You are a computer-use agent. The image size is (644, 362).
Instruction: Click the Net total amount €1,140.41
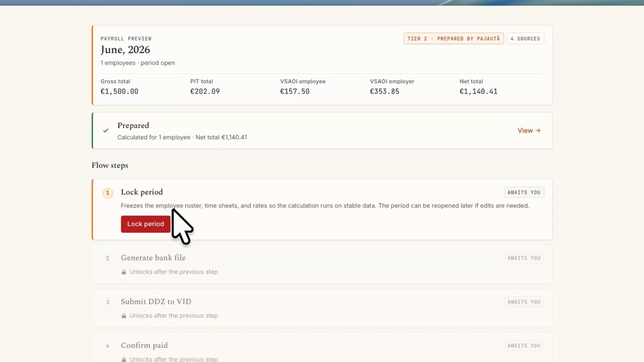click(x=478, y=92)
